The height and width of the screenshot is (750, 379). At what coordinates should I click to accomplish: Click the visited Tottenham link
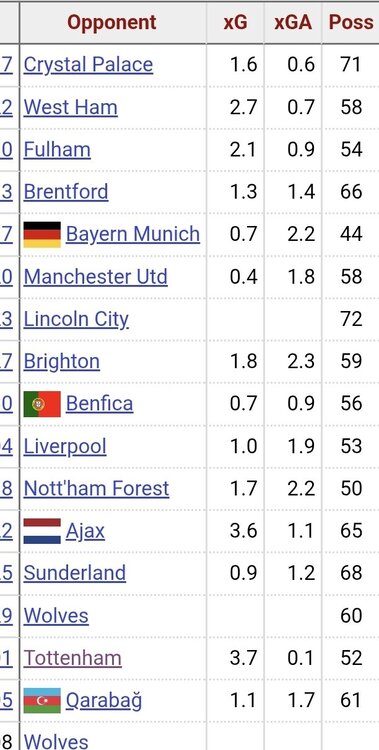(x=73, y=658)
